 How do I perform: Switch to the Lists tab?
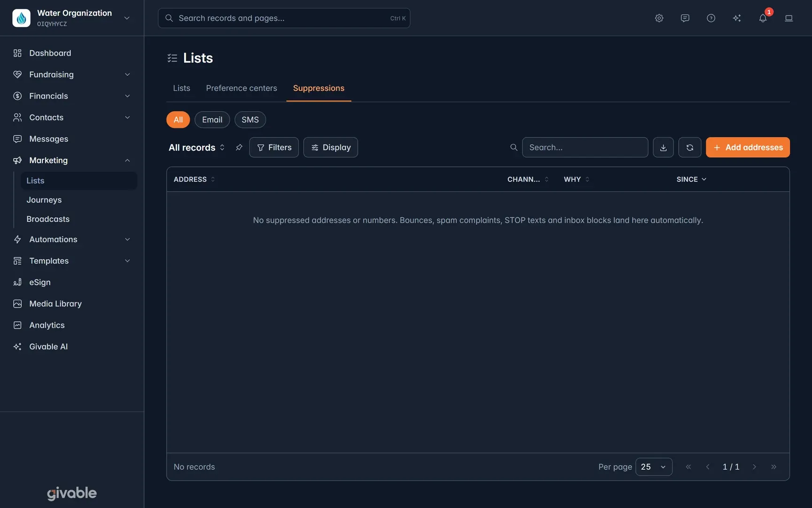coord(181,88)
